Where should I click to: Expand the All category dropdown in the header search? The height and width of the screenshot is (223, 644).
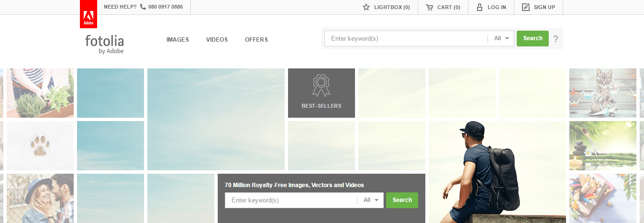(x=501, y=38)
